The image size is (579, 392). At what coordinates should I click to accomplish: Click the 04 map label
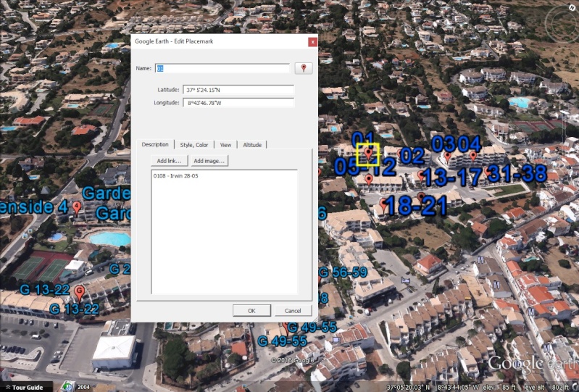(470, 143)
